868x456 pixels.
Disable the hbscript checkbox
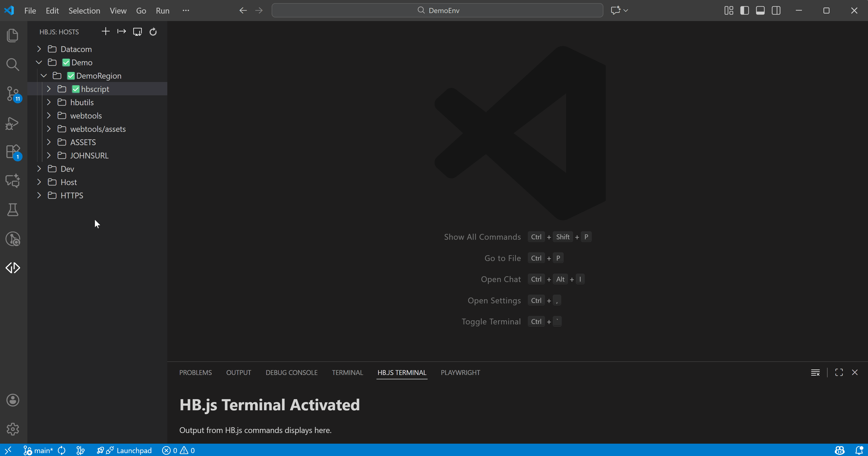pyautogui.click(x=76, y=89)
